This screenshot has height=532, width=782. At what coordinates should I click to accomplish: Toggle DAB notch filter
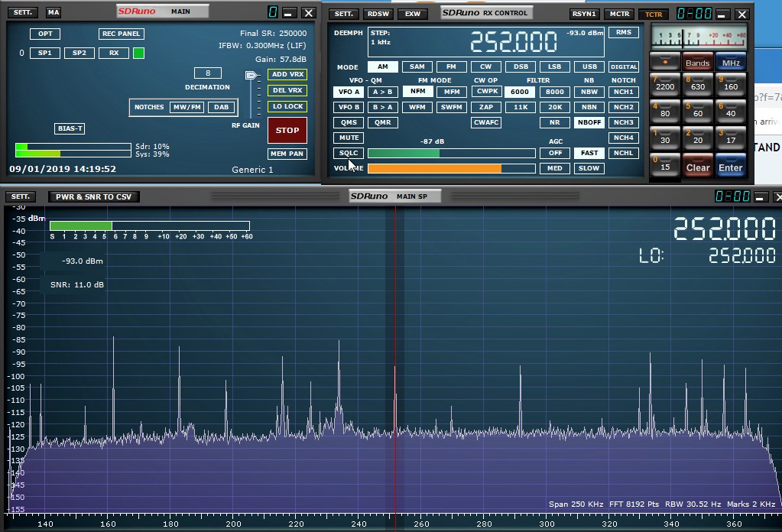(x=222, y=107)
